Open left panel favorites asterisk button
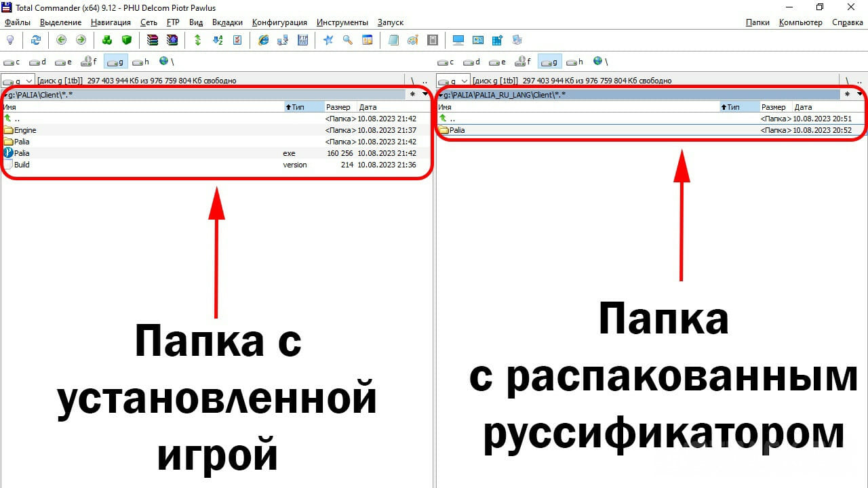 (x=413, y=94)
